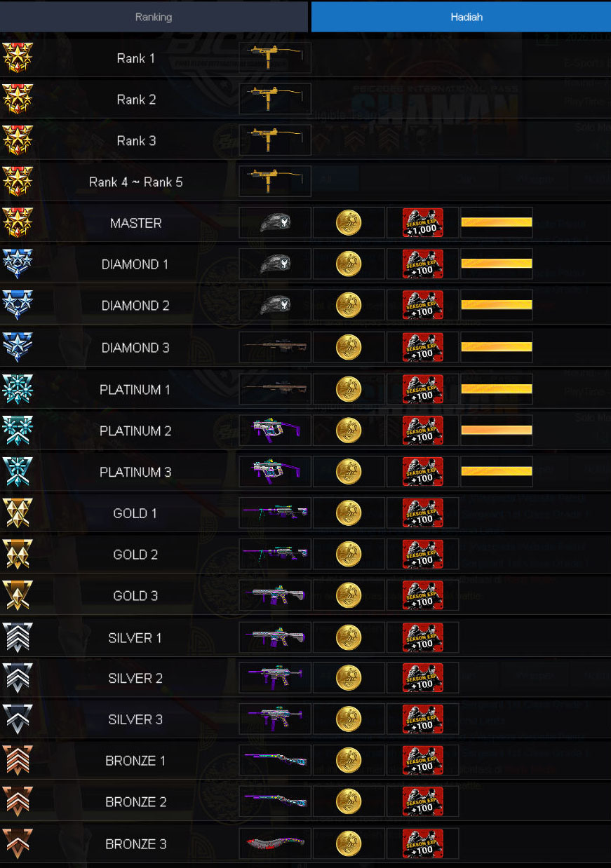Click the Season EXP +100 icon for GOLD 2
611x868 pixels.
click(x=422, y=555)
